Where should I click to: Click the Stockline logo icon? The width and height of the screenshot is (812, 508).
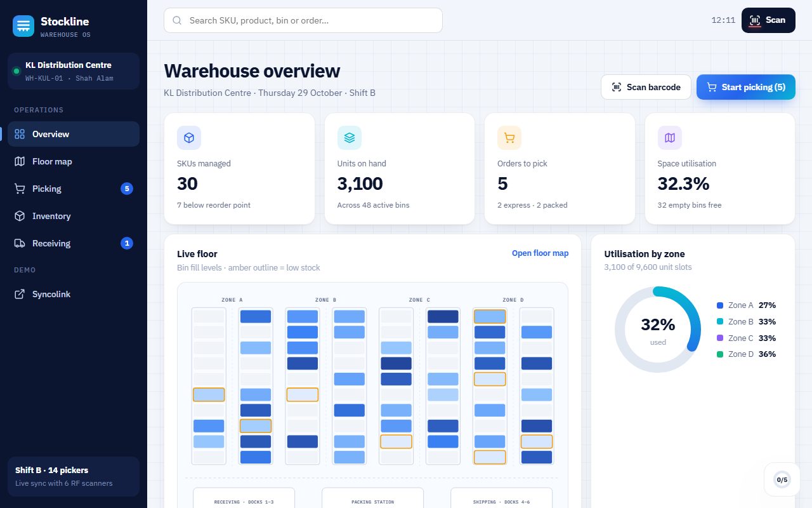click(23, 26)
